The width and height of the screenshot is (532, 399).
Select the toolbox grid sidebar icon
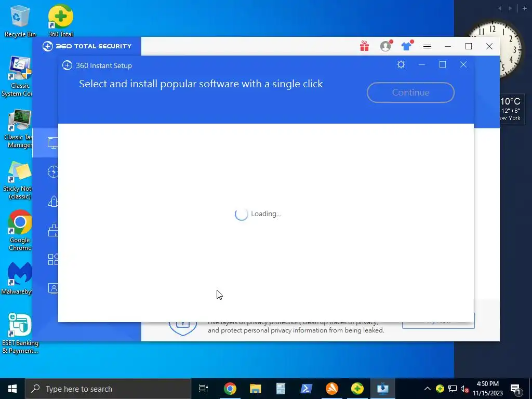(x=53, y=259)
